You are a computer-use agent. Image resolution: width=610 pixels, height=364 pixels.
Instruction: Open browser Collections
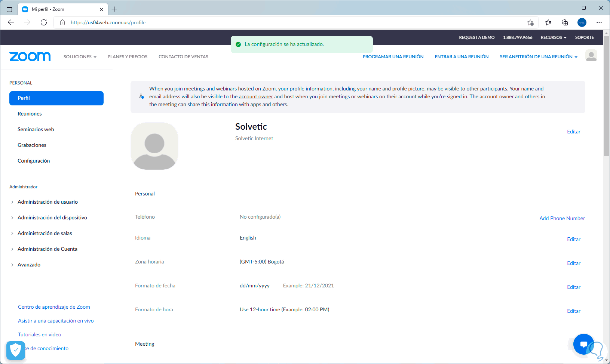point(565,22)
